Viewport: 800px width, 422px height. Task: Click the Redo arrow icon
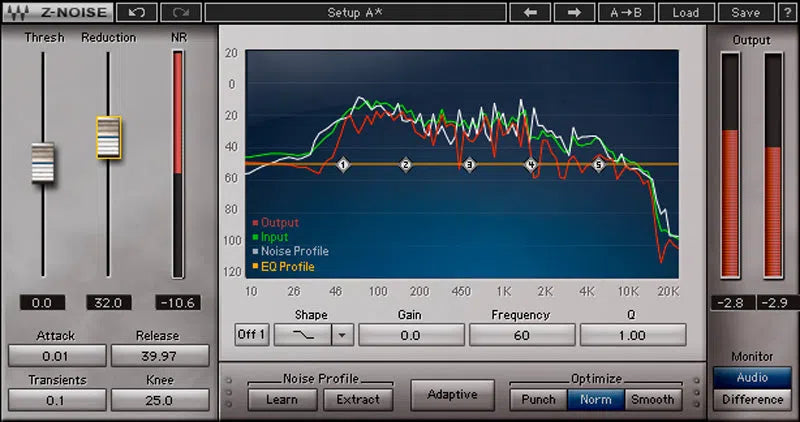pos(180,13)
